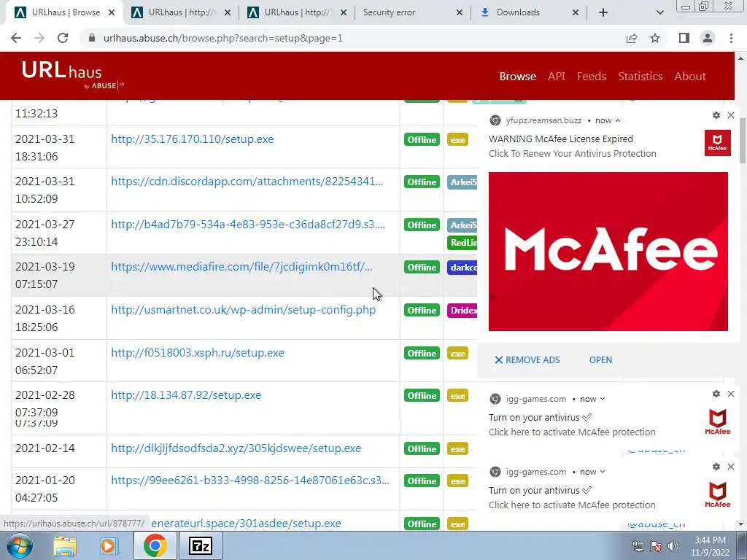The height and width of the screenshot is (560, 747).
Task: Bookmark this page with the star icon
Action: 655,38
